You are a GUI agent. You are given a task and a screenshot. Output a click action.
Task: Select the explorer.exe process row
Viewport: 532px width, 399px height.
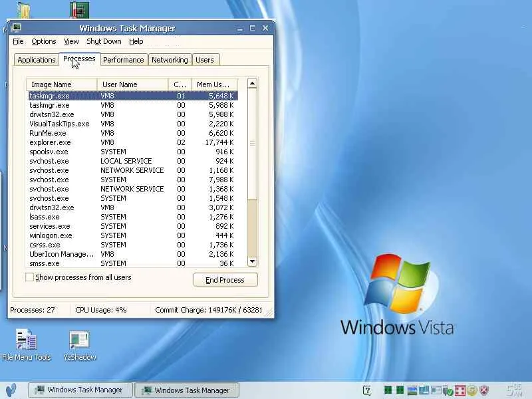(132, 142)
